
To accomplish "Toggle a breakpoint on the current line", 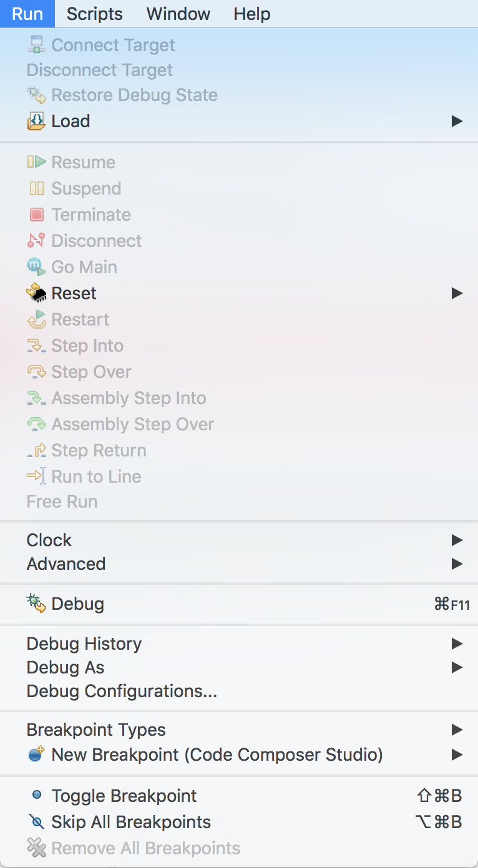I will click(x=124, y=796).
